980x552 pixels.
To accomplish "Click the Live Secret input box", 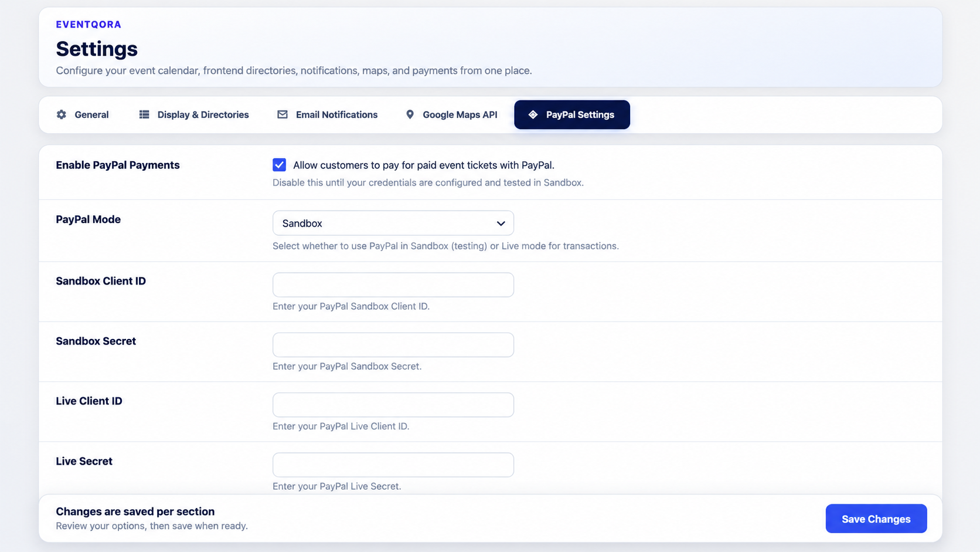I will 393,465.
